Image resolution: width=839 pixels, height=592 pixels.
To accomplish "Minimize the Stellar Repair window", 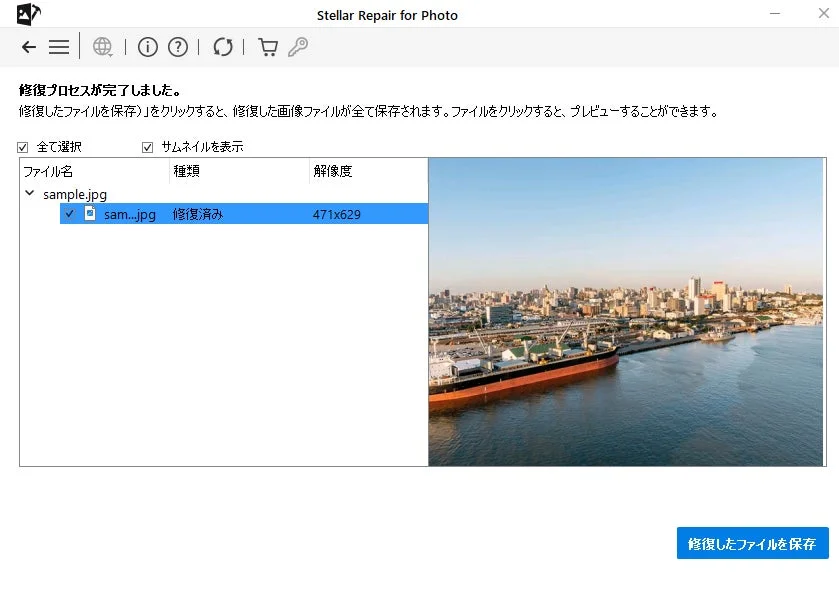I will pos(775,13).
